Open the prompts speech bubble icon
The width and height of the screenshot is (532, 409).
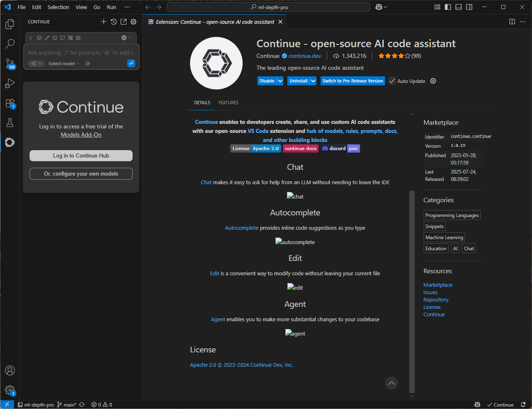pos(62,38)
